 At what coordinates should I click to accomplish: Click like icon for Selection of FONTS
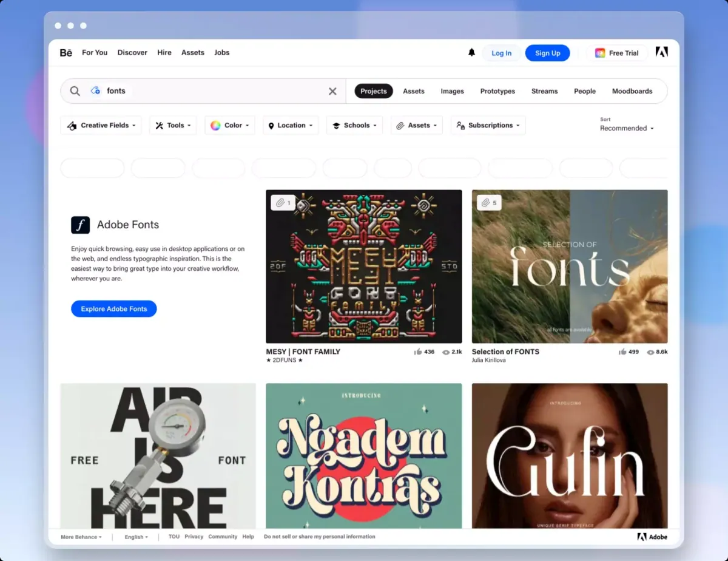tap(622, 352)
